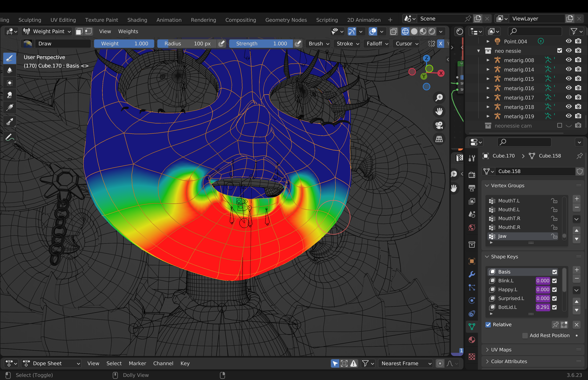The image size is (588, 380).
Task: Adjust the brush Strength slider
Action: 261,44
